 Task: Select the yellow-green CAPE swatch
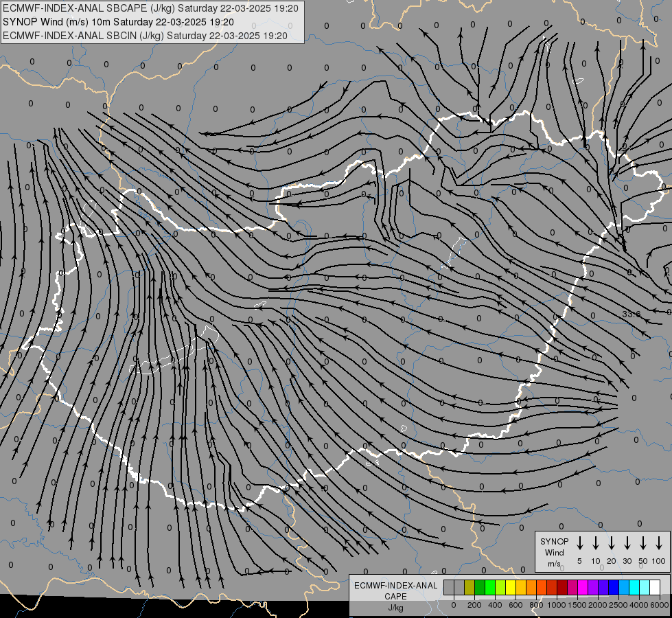pyautogui.click(x=500, y=587)
